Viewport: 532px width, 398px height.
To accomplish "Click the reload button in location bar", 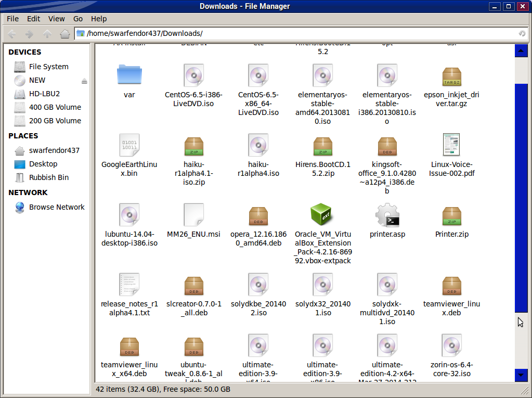I will (522, 34).
